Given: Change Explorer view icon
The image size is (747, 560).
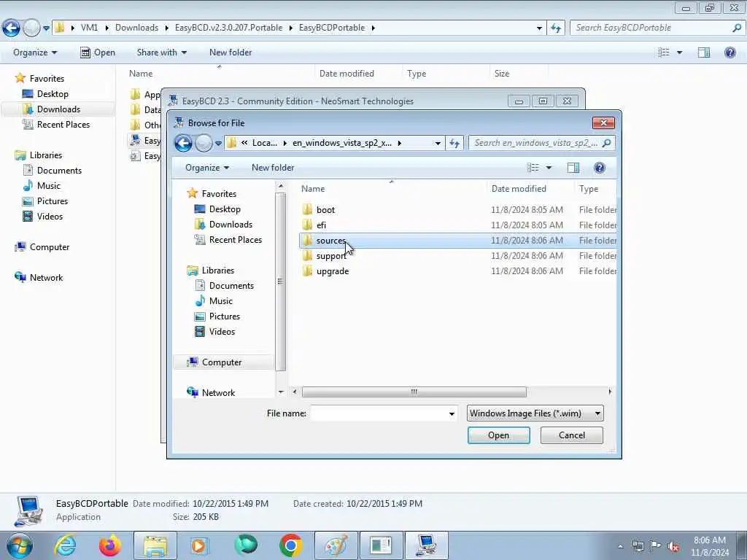Looking at the screenshot, I should coord(664,52).
